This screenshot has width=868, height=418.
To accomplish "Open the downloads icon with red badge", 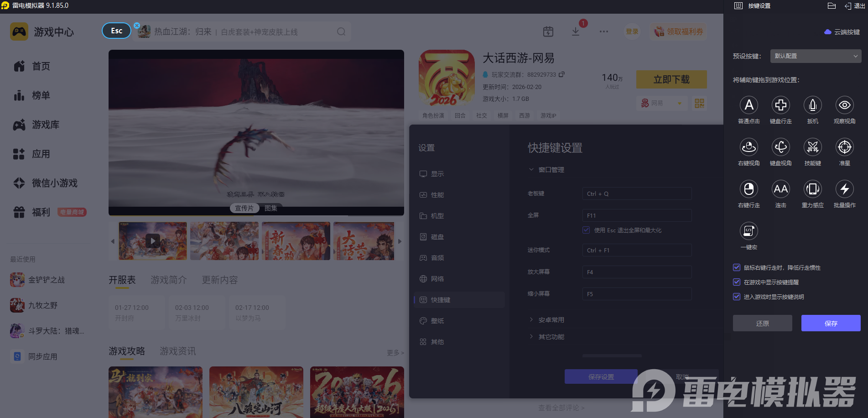I will pos(576,31).
